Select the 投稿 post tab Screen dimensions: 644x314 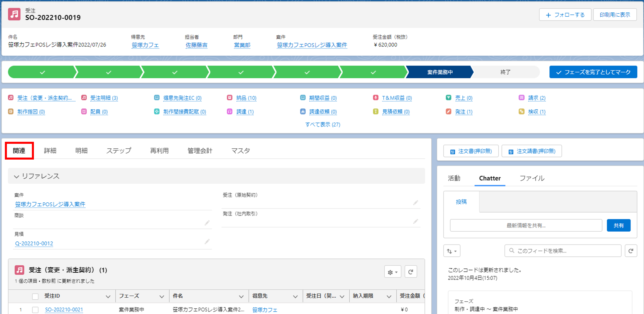coord(461,202)
